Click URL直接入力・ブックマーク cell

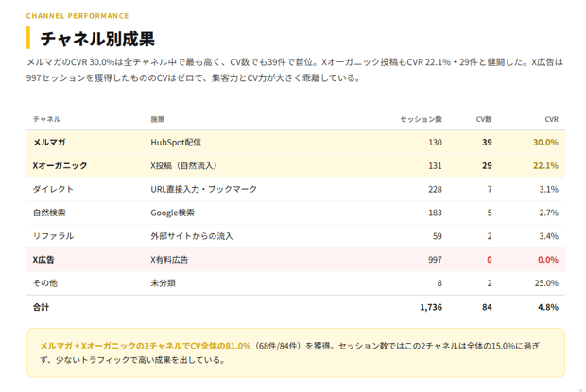[x=203, y=189]
